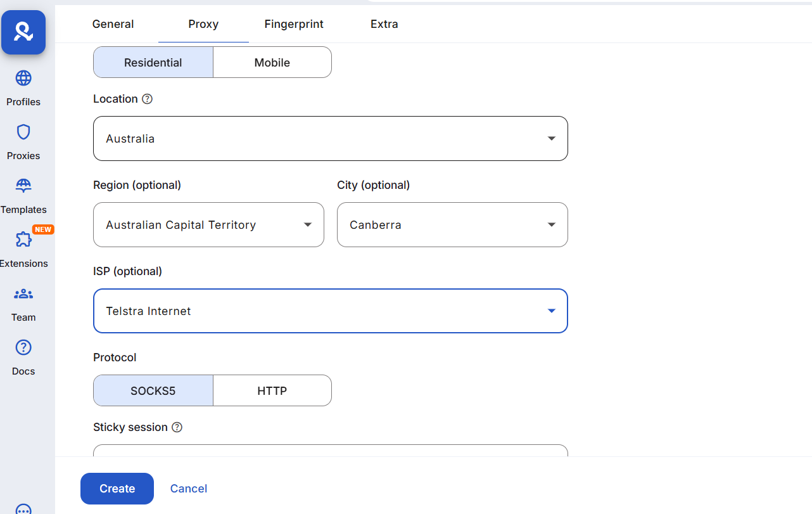Image resolution: width=812 pixels, height=514 pixels.
Task: Click the app logo icon
Action: click(23, 32)
